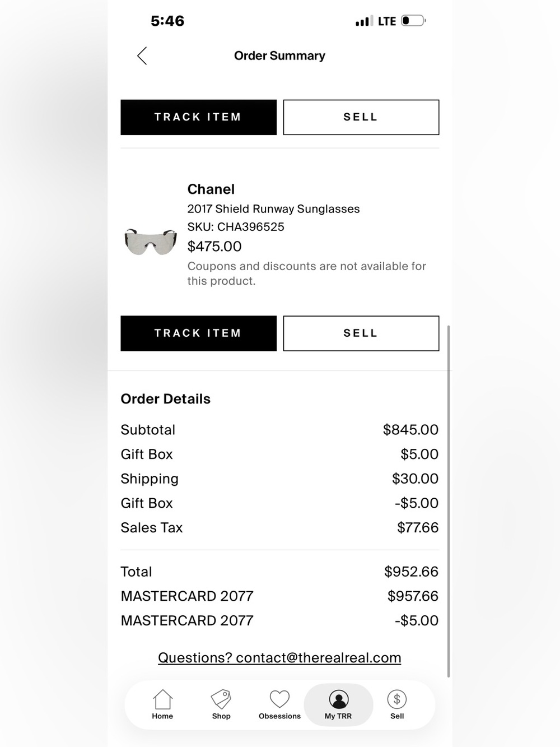Track the Chanel sunglasses item
This screenshot has height=747, width=560.
198,333
